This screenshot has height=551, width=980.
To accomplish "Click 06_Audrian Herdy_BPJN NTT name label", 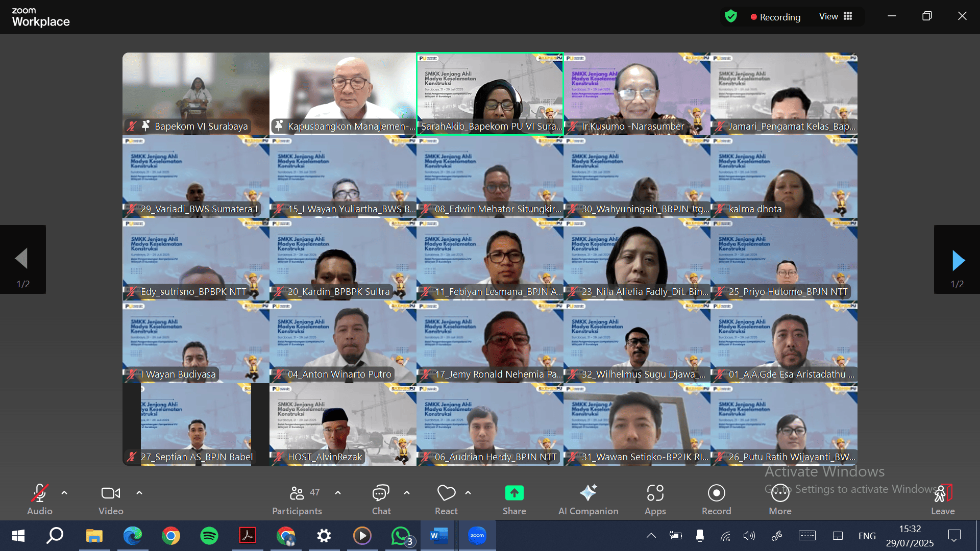I will click(x=495, y=457).
